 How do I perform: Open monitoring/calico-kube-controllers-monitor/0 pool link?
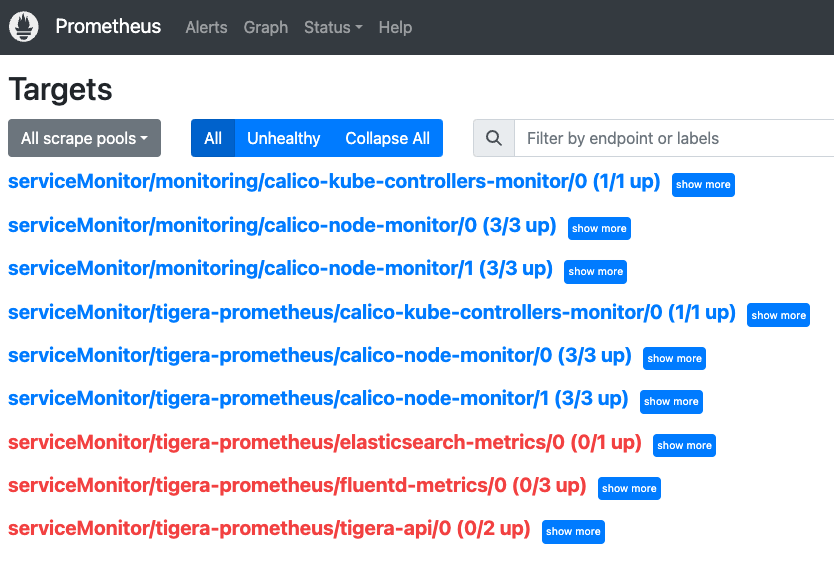(334, 182)
